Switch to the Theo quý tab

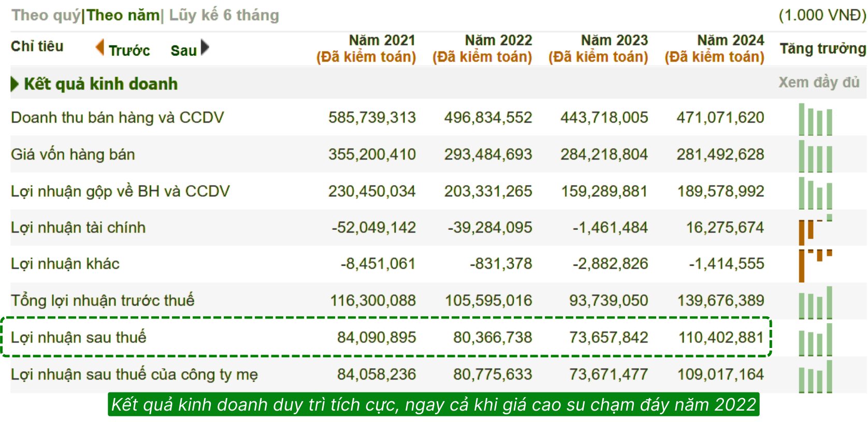(46, 15)
